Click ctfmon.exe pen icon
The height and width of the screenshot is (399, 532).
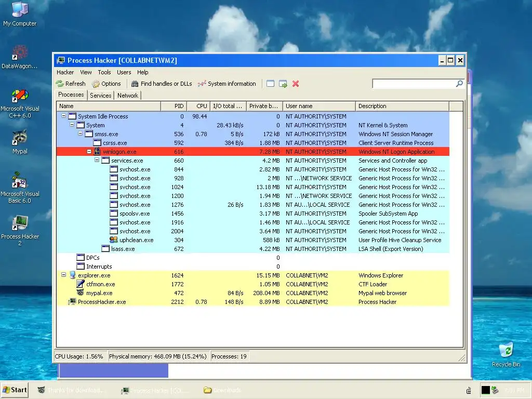click(81, 284)
